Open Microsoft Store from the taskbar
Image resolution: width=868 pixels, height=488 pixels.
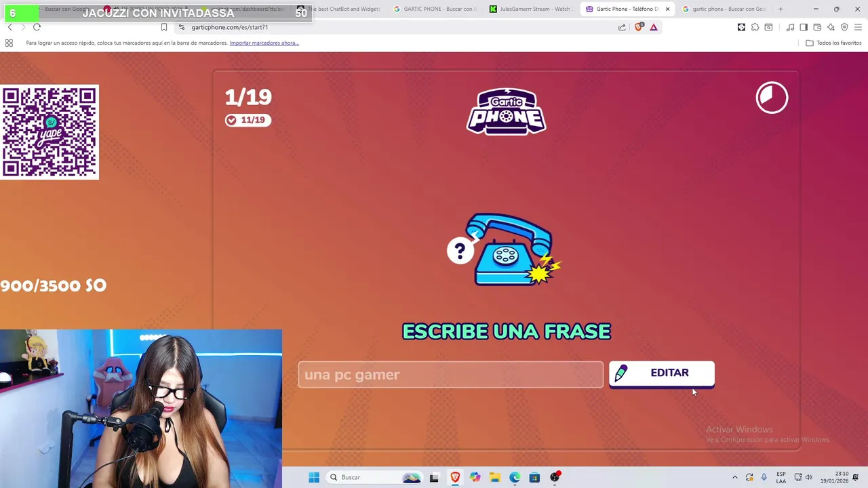click(534, 477)
